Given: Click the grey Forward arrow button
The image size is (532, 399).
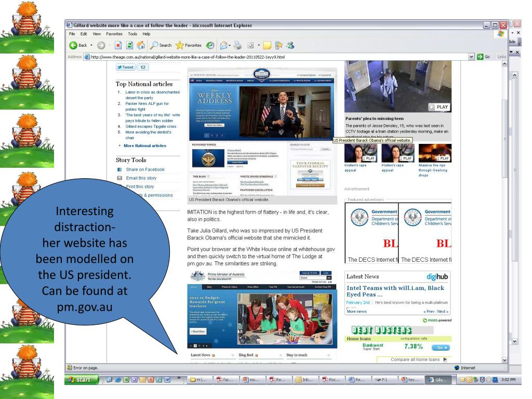Looking at the screenshot, I should click(x=101, y=45).
